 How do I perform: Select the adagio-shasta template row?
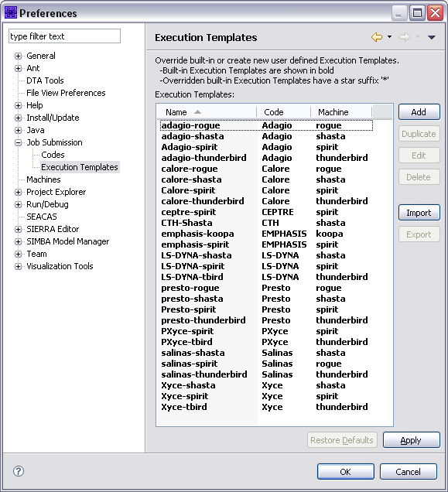[266, 136]
